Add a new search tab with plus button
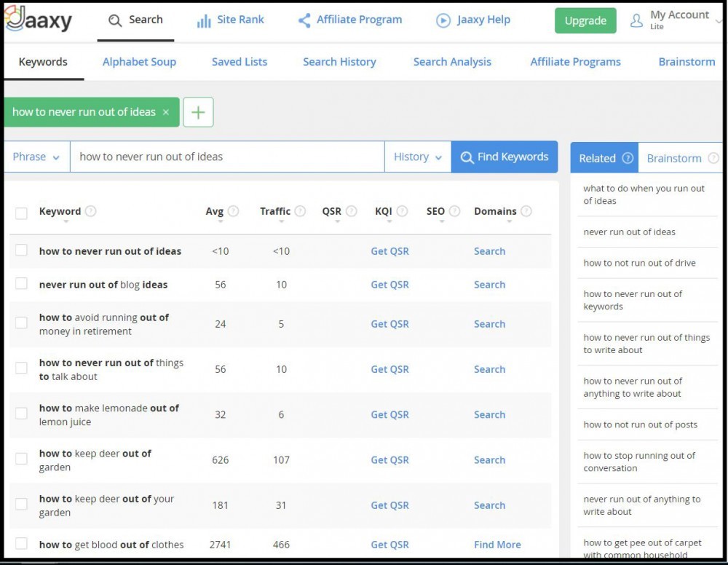Image resolution: width=728 pixels, height=565 pixels. click(x=198, y=112)
